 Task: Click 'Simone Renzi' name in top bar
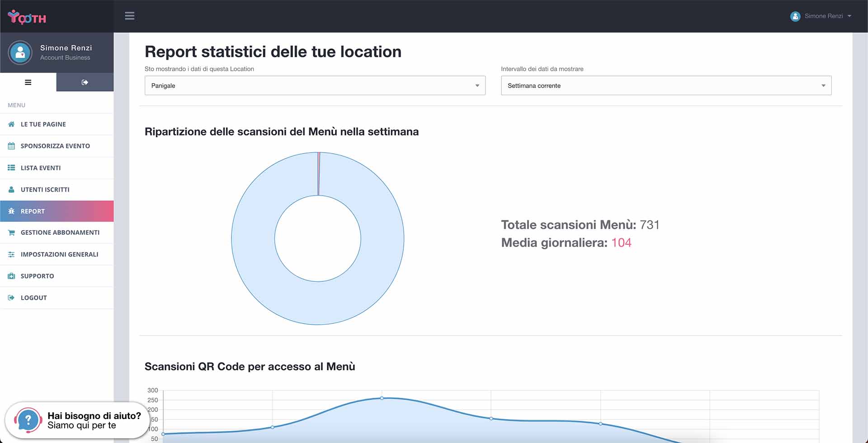coord(824,16)
